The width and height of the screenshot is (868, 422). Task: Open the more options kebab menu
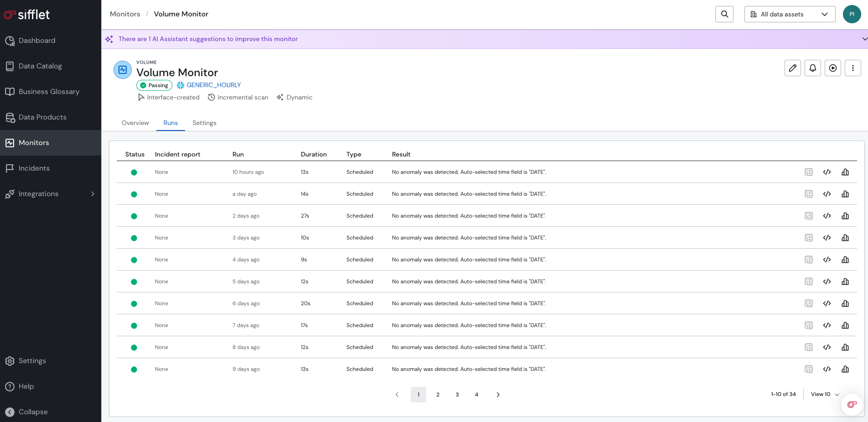853,68
